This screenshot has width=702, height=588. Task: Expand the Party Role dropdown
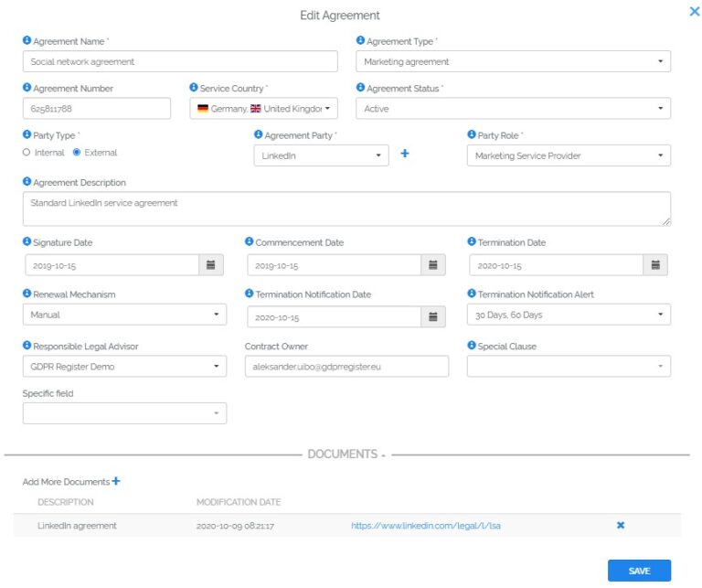coord(568,155)
